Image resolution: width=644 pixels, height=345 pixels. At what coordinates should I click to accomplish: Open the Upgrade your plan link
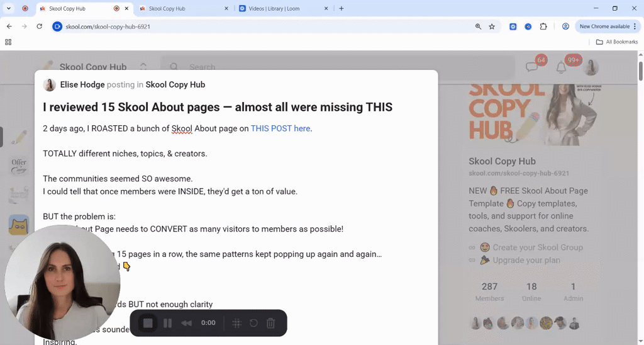pos(526,260)
